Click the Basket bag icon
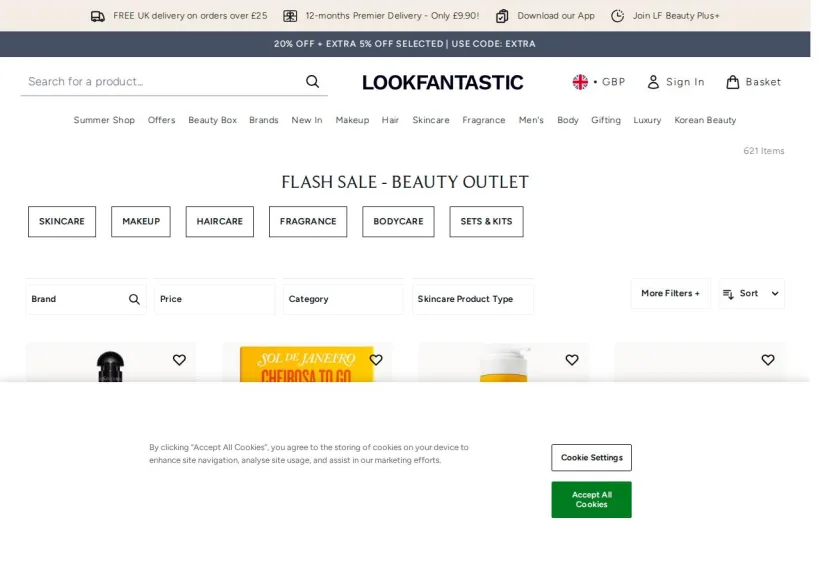This screenshot has height=577, width=820. (x=733, y=82)
